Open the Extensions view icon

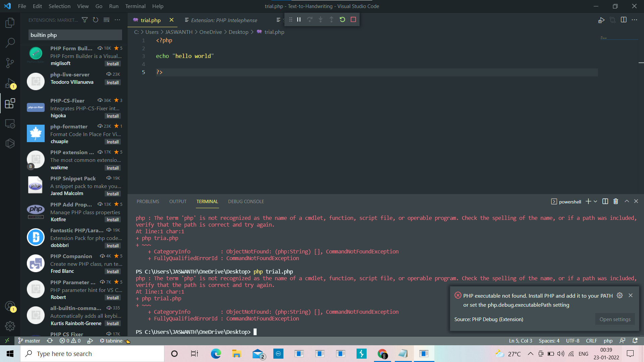(x=10, y=103)
